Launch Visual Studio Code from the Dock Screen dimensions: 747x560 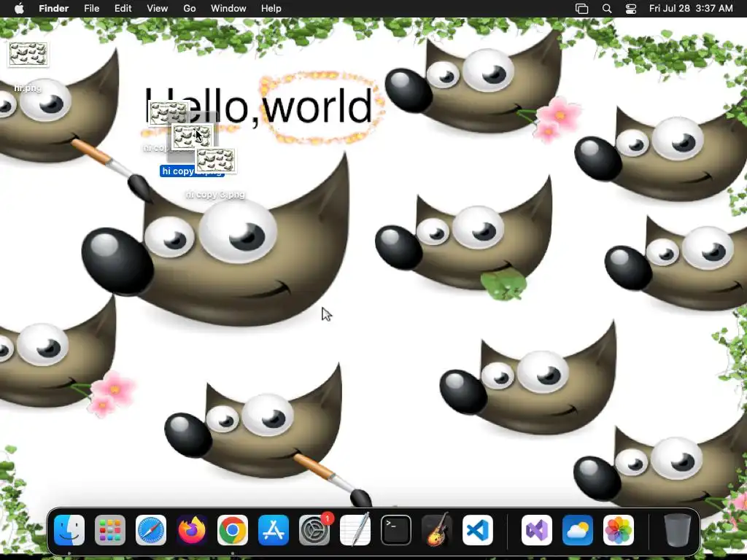pyautogui.click(x=478, y=530)
